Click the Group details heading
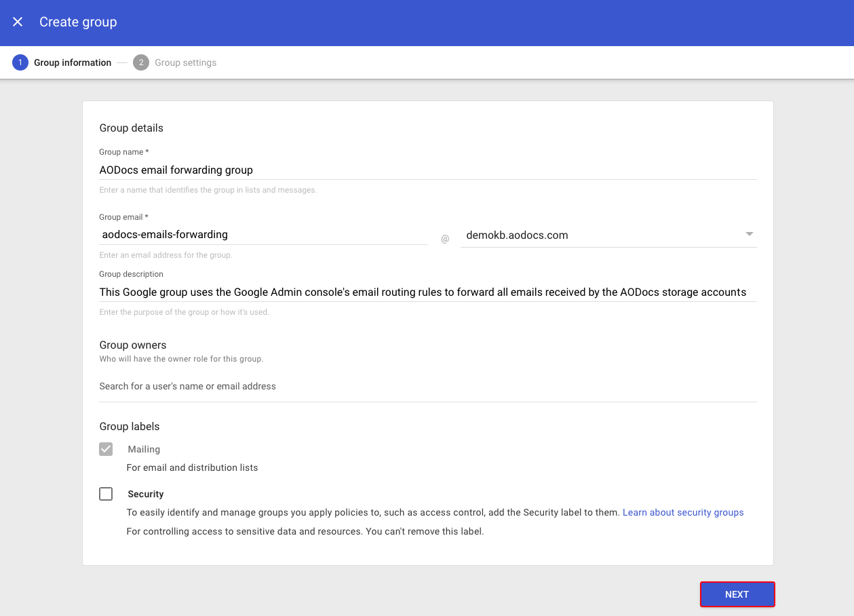Viewport: 854px width, 616px height. [132, 128]
